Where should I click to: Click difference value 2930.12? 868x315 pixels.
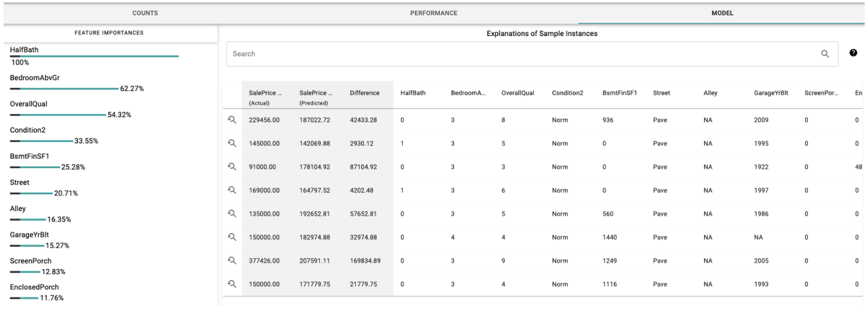pos(362,144)
